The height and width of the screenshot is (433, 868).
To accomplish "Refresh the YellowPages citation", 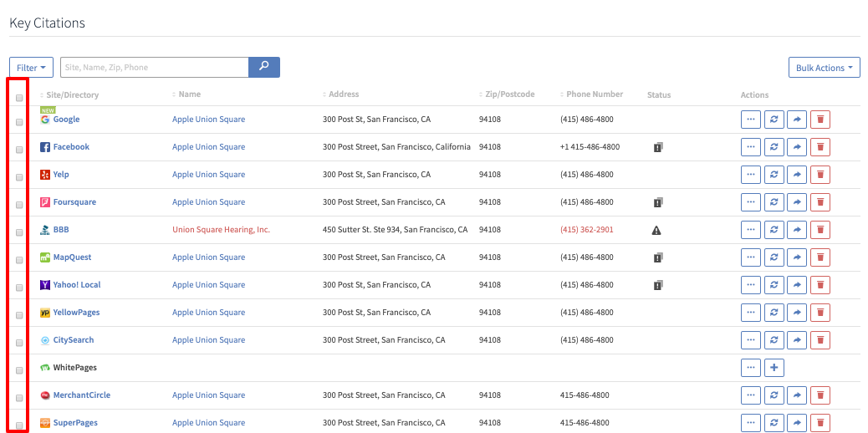I will pos(774,313).
